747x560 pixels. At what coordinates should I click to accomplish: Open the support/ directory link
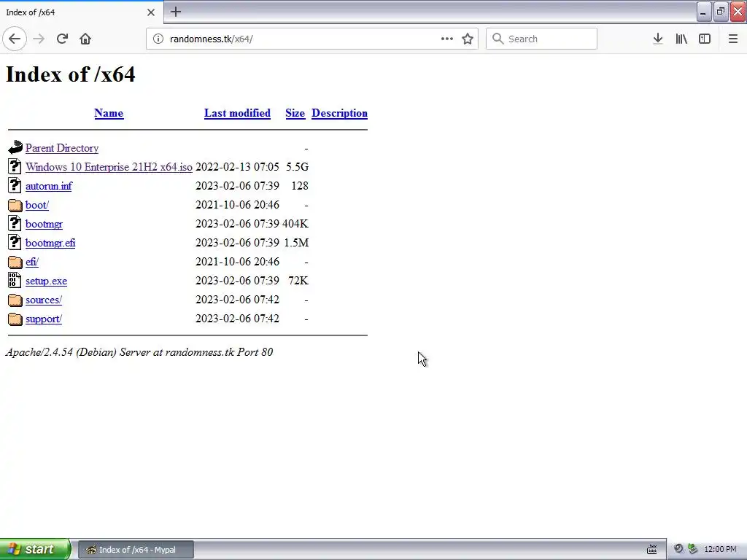tap(44, 319)
